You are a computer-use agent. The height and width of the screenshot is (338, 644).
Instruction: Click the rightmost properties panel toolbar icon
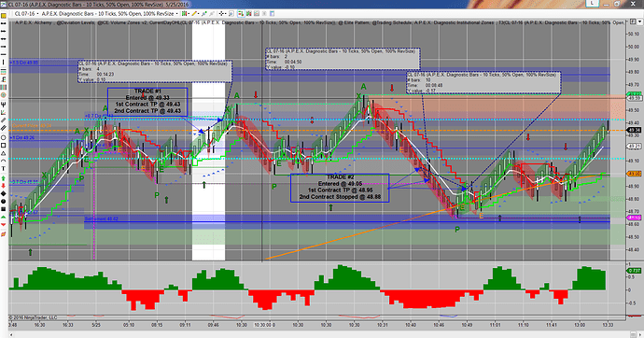pyautogui.click(x=272, y=14)
